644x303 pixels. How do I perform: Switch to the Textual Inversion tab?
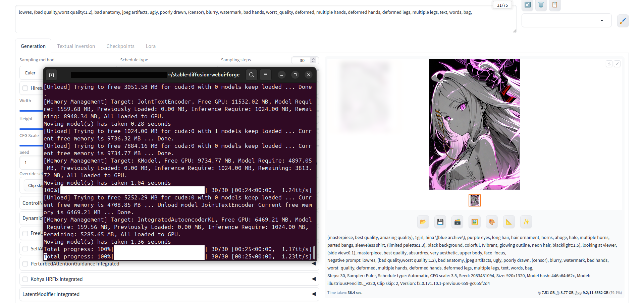coord(76,46)
